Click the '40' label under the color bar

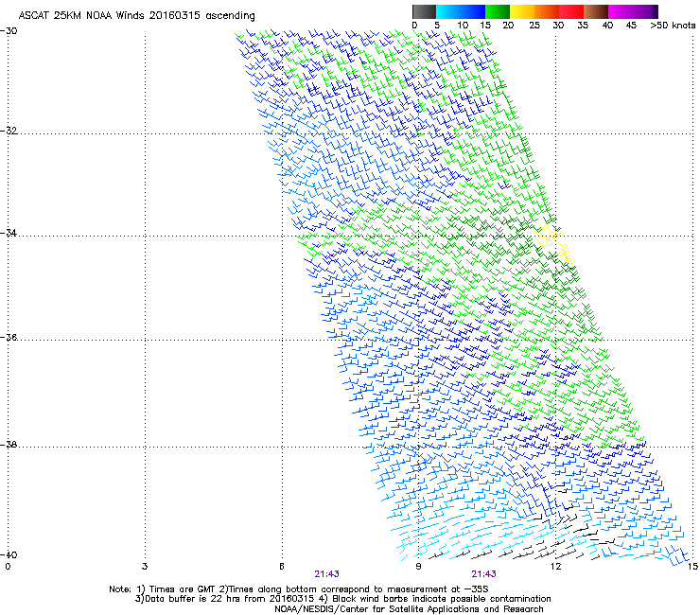(607, 26)
